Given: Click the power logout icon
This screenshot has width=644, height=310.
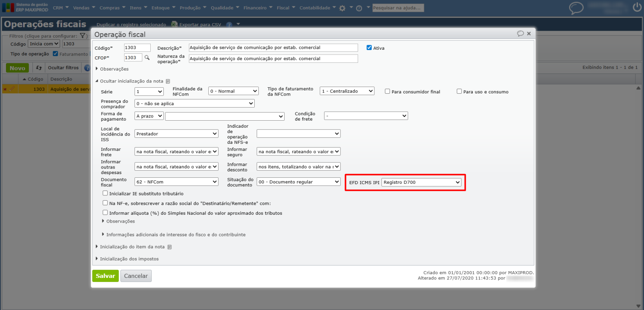Looking at the screenshot, I should [x=637, y=7].
